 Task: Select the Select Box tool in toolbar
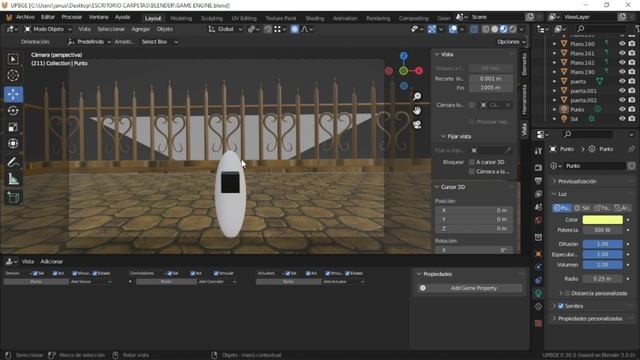click(13, 59)
